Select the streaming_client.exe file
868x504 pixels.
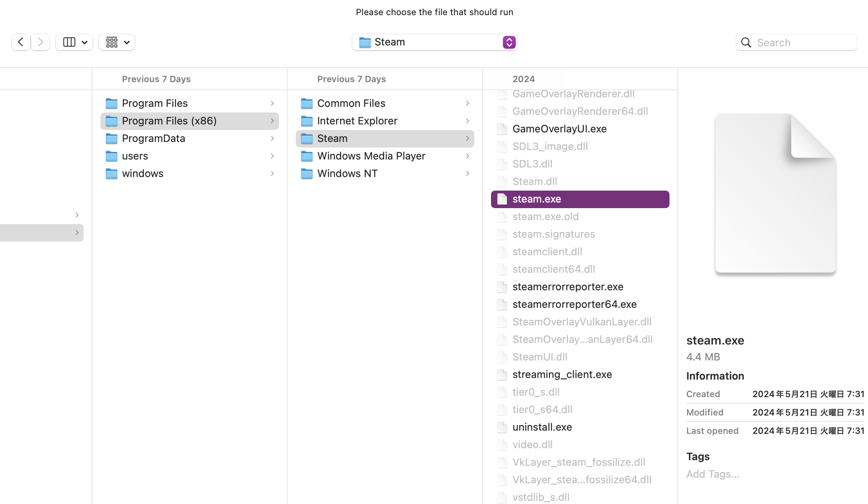click(562, 374)
